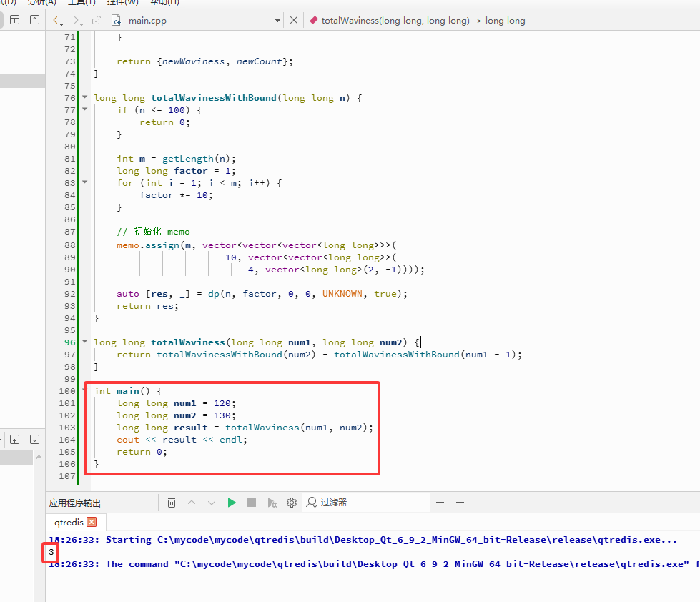Remove the top side panel split
The width and height of the screenshot is (700, 602).
pos(34,19)
